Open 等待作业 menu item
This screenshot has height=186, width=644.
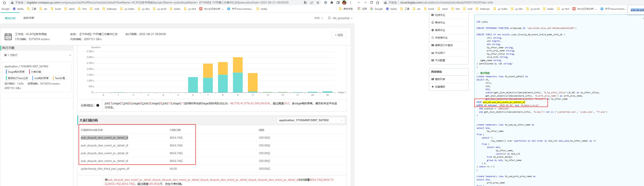tap(449, 23)
